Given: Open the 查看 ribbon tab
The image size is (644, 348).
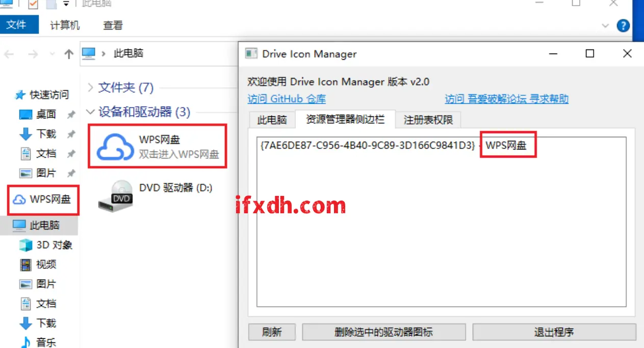Looking at the screenshot, I should point(113,25).
